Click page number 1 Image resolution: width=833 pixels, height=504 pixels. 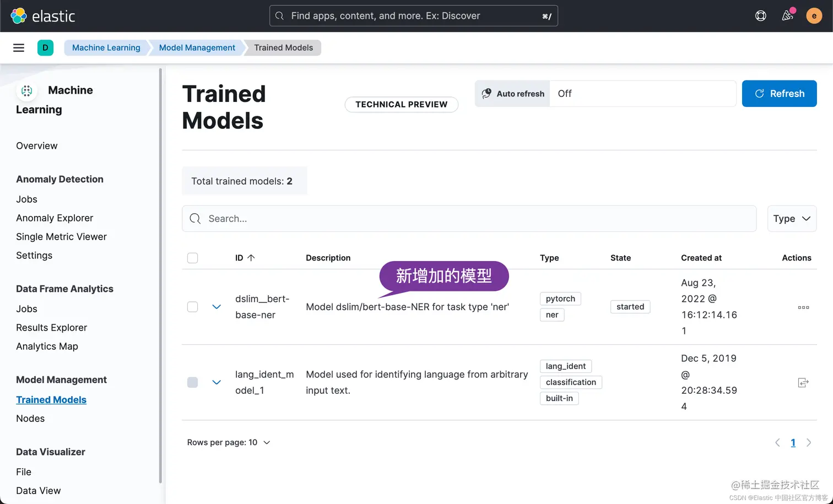(x=793, y=443)
